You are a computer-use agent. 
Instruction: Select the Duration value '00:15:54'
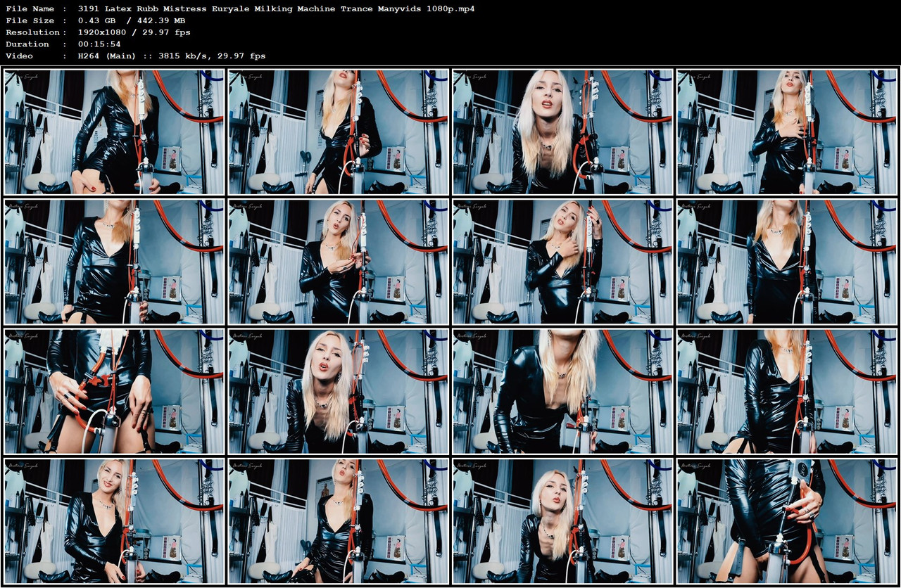click(99, 44)
